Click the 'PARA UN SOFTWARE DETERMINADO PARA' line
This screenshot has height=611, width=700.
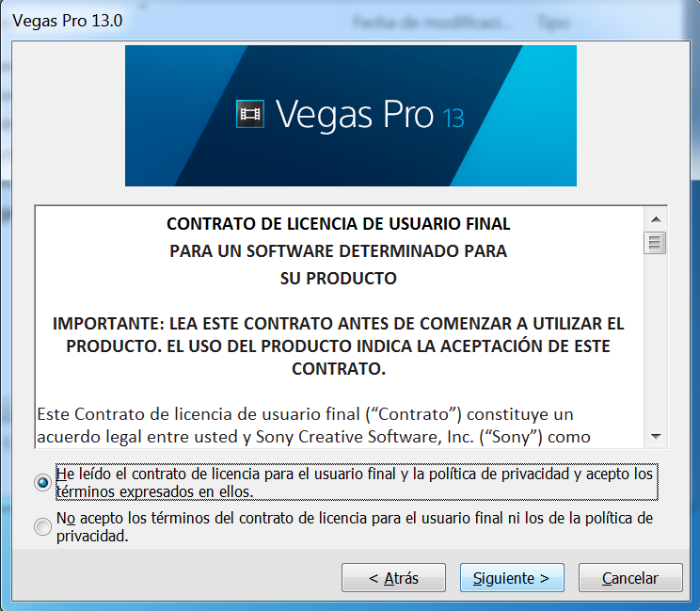click(339, 251)
